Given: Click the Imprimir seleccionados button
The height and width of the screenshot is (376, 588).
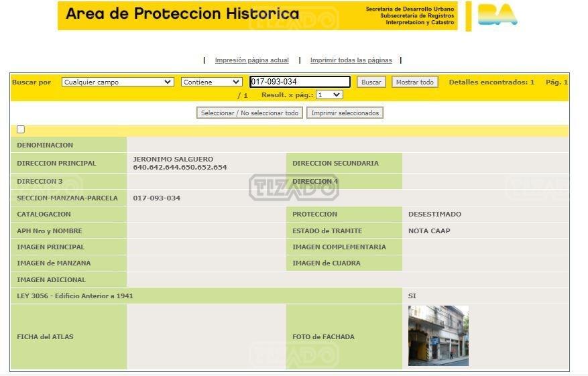Looking at the screenshot, I should pyautogui.click(x=345, y=113).
